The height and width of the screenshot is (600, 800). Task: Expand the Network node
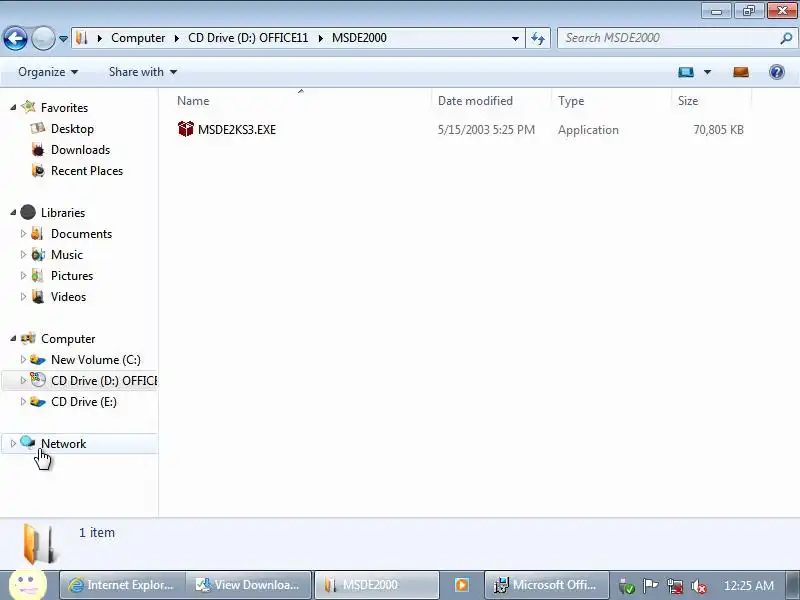[13, 443]
